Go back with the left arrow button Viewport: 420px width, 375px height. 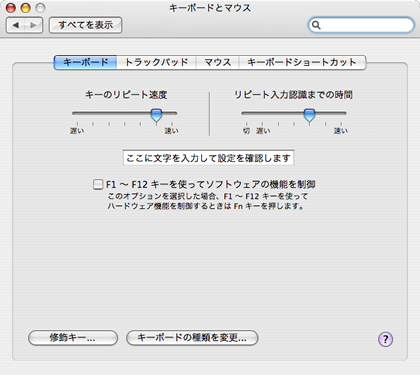tap(15, 25)
